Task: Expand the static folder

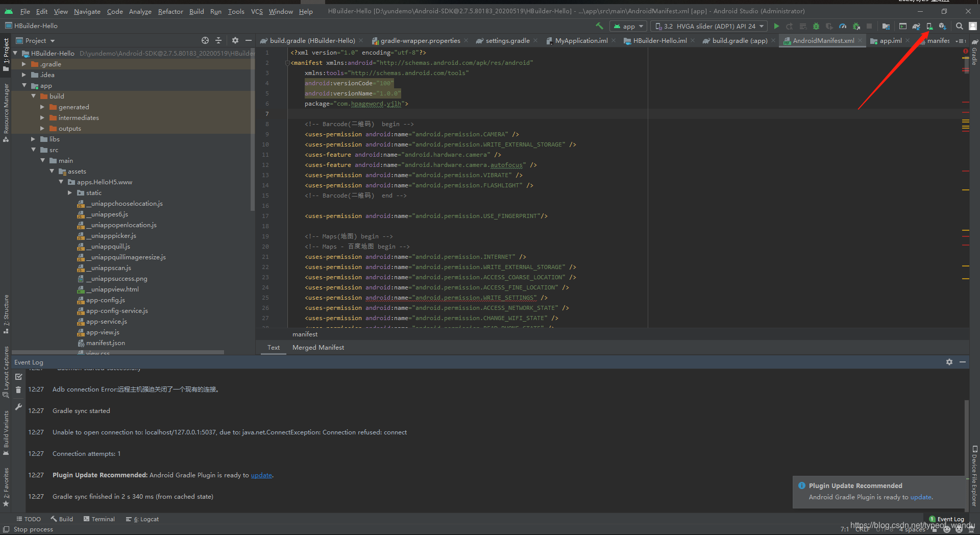Action: click(x=70, y=193)
